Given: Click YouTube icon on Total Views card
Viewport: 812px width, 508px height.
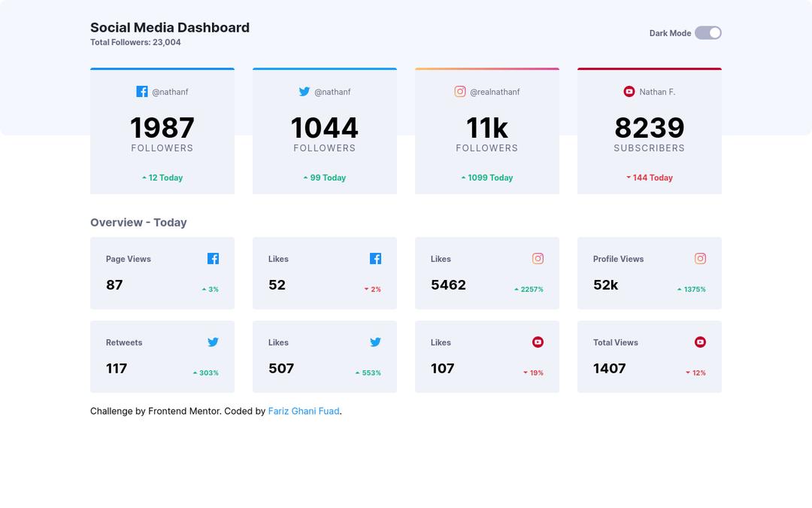Looking at the screenshot, I should click(700, 342).
